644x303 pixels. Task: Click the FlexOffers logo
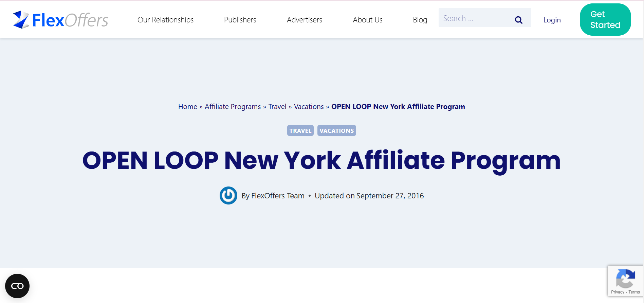point(60,20)
